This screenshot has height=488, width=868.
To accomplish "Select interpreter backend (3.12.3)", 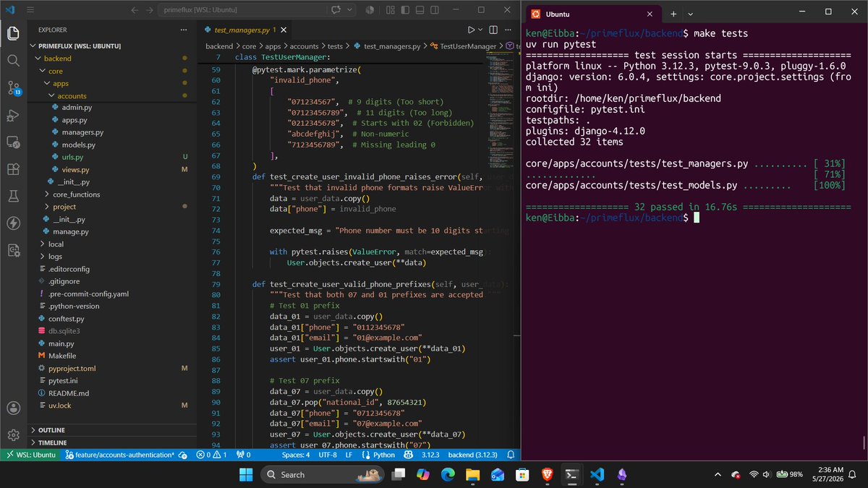I will (x=471, y=455).
